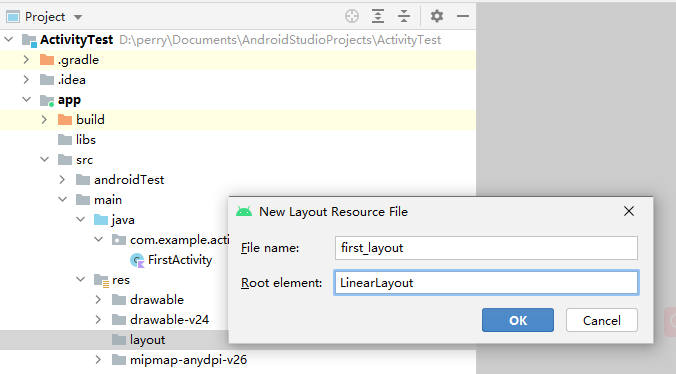Select the drawable-v24 folder row
This screenshot has width=676, height=374.
[114, 320]
